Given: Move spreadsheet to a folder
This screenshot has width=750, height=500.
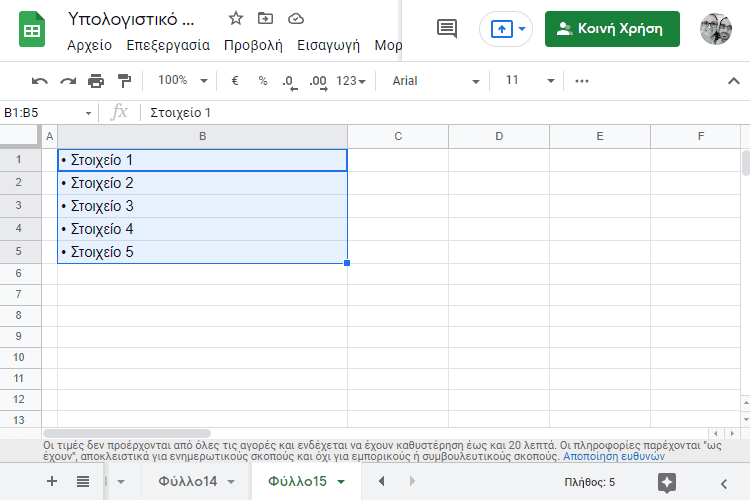Looking at the screenshot, I should click(265, 19).
